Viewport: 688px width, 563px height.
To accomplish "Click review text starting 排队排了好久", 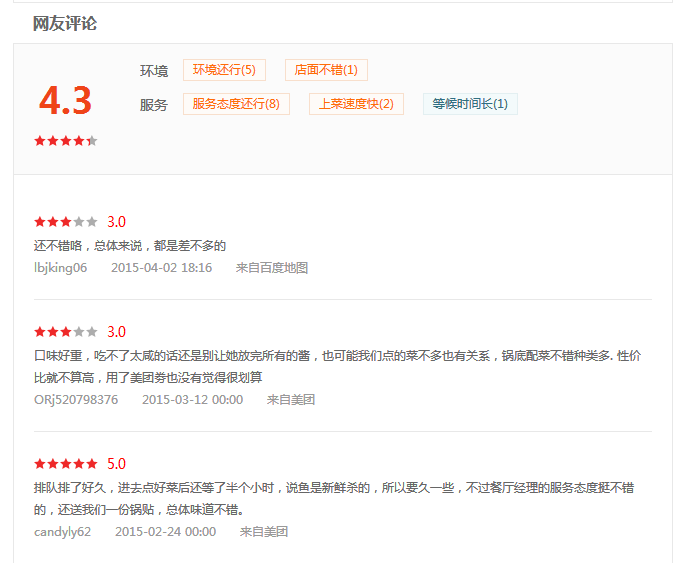I will point(334,498).
